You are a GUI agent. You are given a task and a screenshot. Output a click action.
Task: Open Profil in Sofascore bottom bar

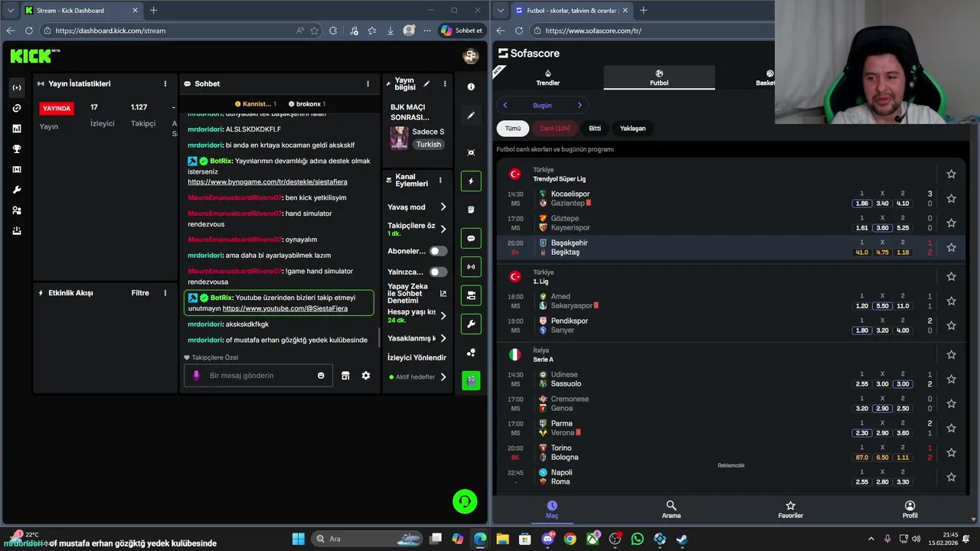coord(910,510)
